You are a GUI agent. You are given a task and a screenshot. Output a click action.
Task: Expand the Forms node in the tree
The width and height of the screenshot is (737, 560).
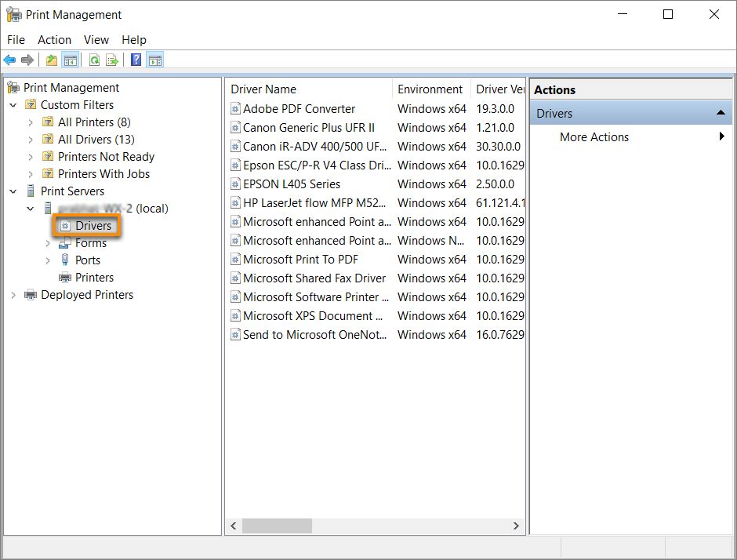coord(47,242)
